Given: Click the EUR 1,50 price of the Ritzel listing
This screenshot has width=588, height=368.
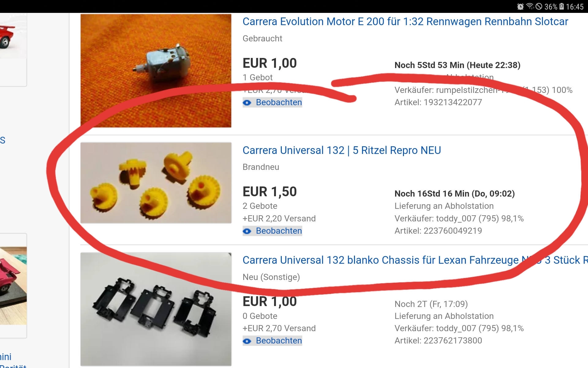Looking at the screenshot, I should tap(270, 192).
